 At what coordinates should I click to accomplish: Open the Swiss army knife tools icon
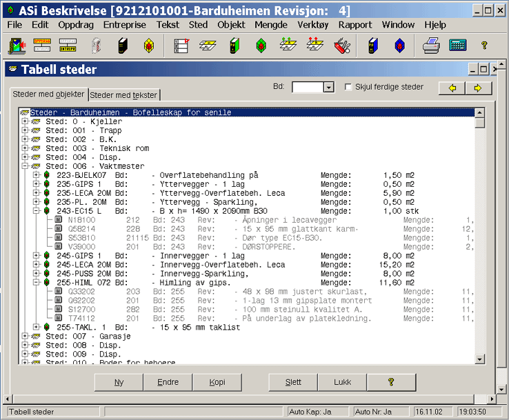pyautogui.click(x=342, y=46)
